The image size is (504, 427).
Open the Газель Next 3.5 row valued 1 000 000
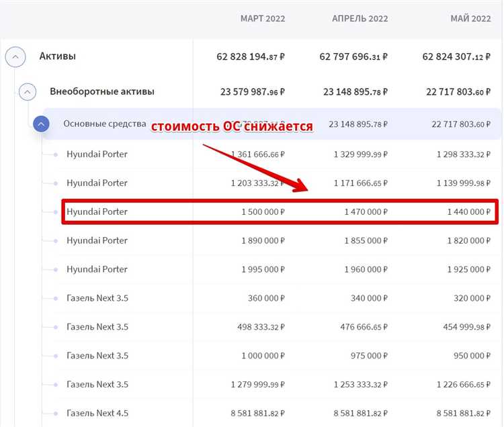[97, 356]
